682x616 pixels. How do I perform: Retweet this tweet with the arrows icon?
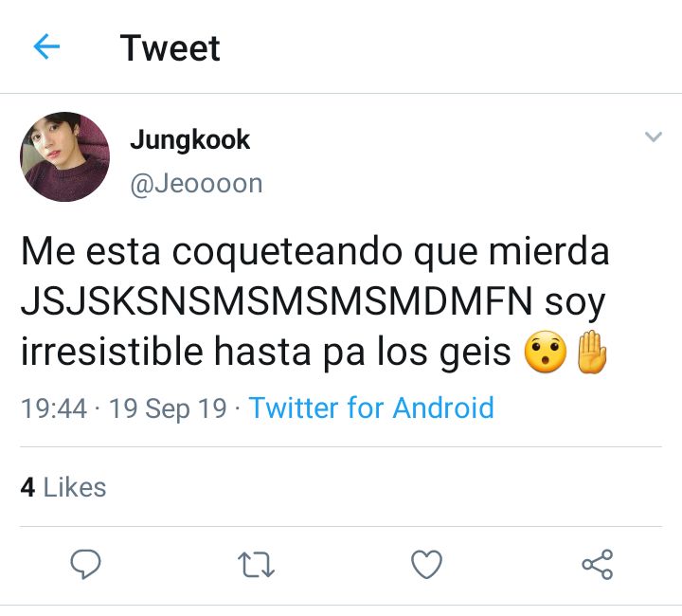coord(256,564)
